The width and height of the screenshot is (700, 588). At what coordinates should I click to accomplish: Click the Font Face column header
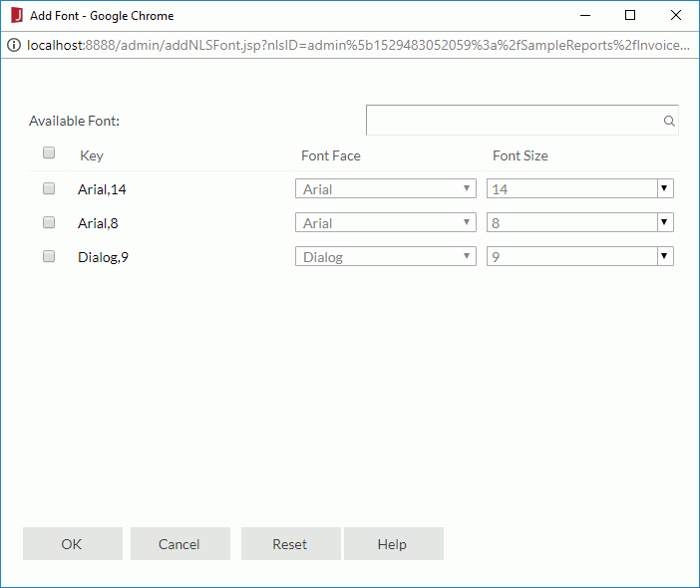point(331,155)
